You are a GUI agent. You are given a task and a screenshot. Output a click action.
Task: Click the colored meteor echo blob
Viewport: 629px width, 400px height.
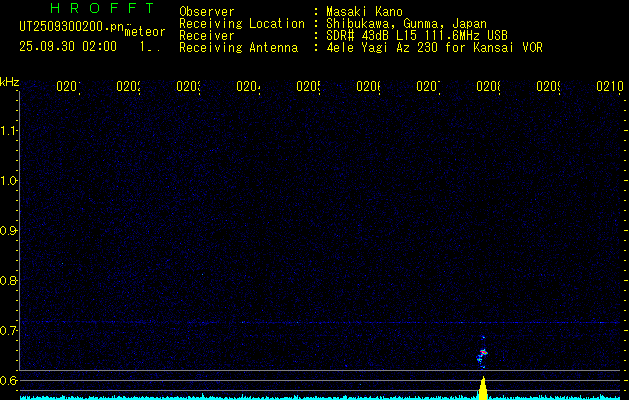click(x=483, y=354)
